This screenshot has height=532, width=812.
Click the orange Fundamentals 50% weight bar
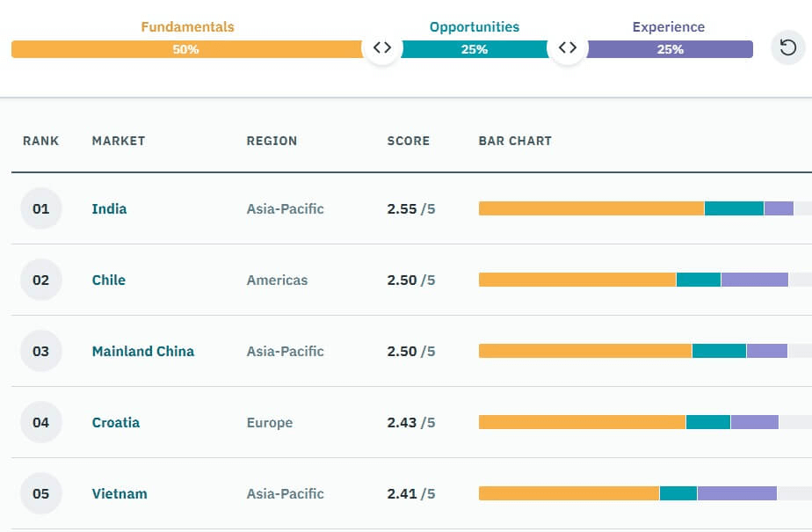click(187, 49)
